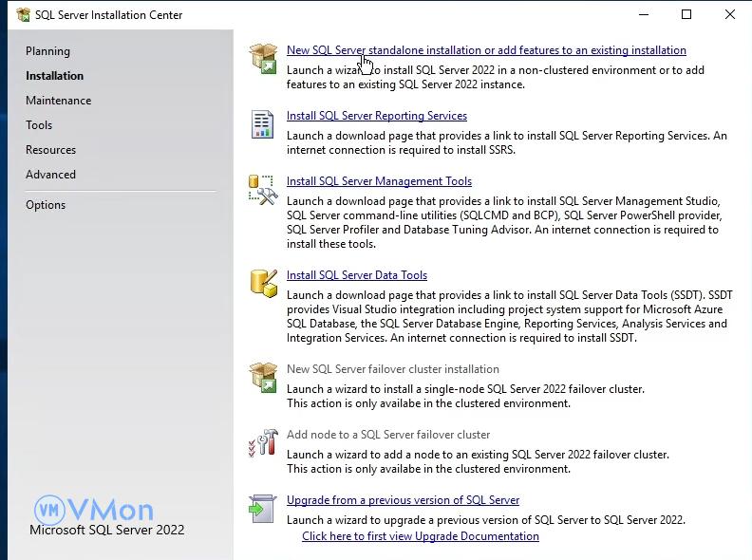Open Install SQL Server Management Tools link
The width and height of the screenshot is (752, 560).
pos(379,181)
